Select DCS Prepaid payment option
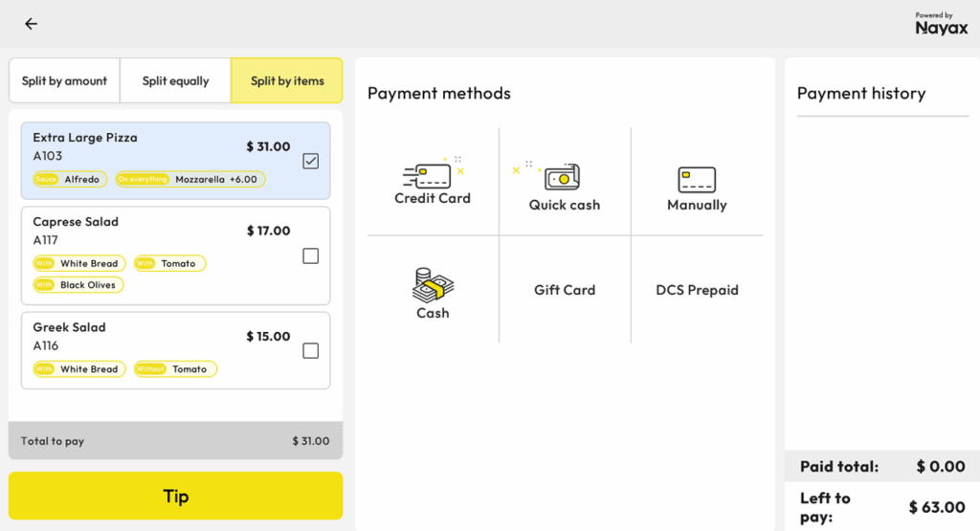Image resolution: width=980 pixels, height=531 pixels. point(697,290)
